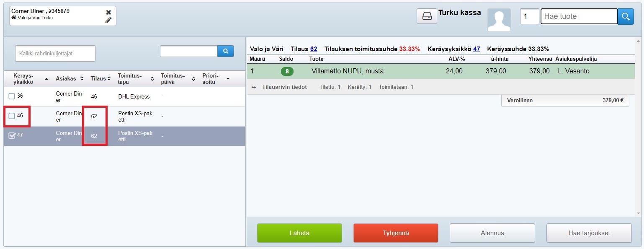Open the Tilaus 62 order link
Image resolution: width=644 pixels, height=249 pixels.
(x=314, y=49)
